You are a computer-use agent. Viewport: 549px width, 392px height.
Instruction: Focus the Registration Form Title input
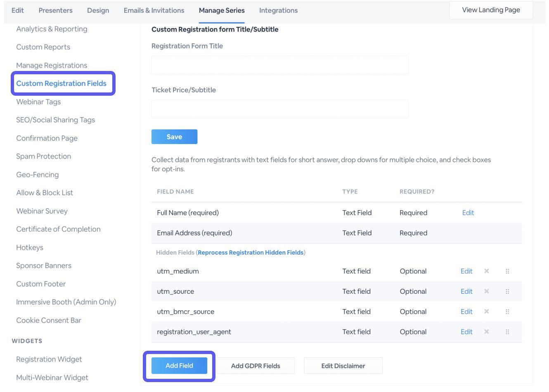coord(280,65)
